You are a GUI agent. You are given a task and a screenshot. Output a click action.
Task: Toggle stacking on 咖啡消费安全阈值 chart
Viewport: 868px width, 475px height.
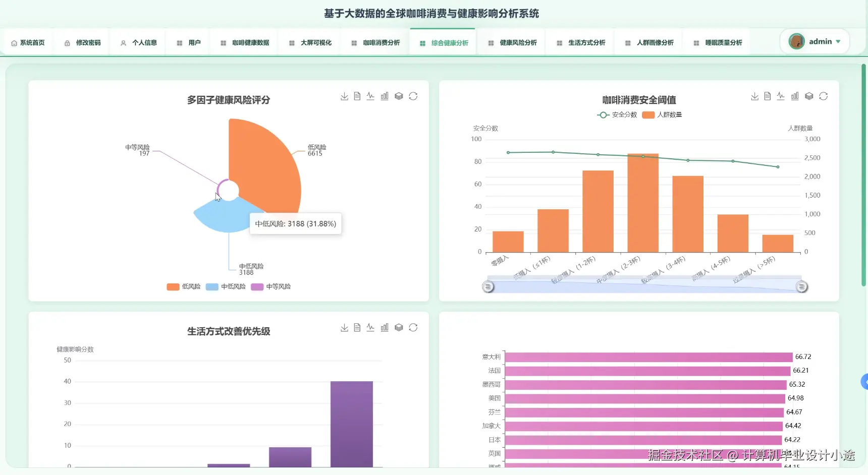[x=809, y=96]
